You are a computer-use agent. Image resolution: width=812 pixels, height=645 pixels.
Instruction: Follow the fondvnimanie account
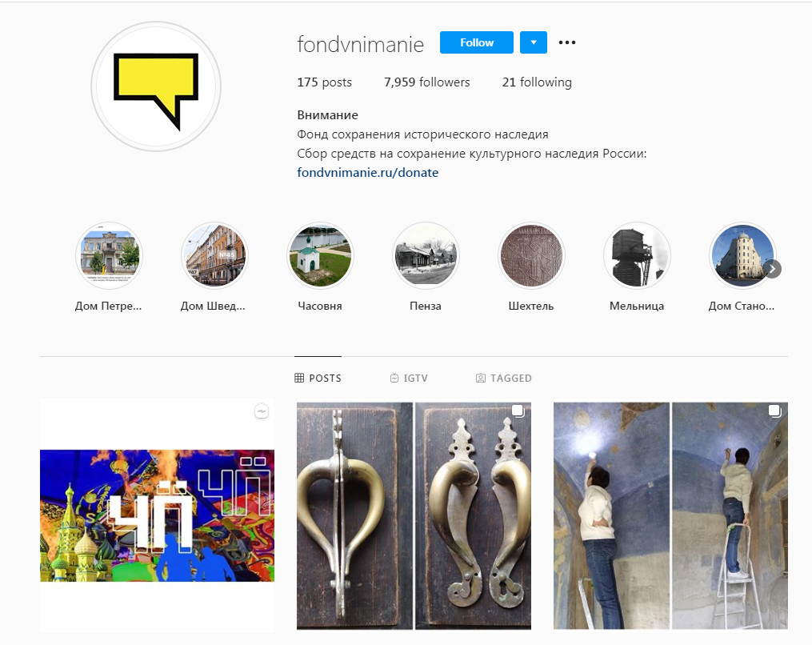[x=477, y=42]
